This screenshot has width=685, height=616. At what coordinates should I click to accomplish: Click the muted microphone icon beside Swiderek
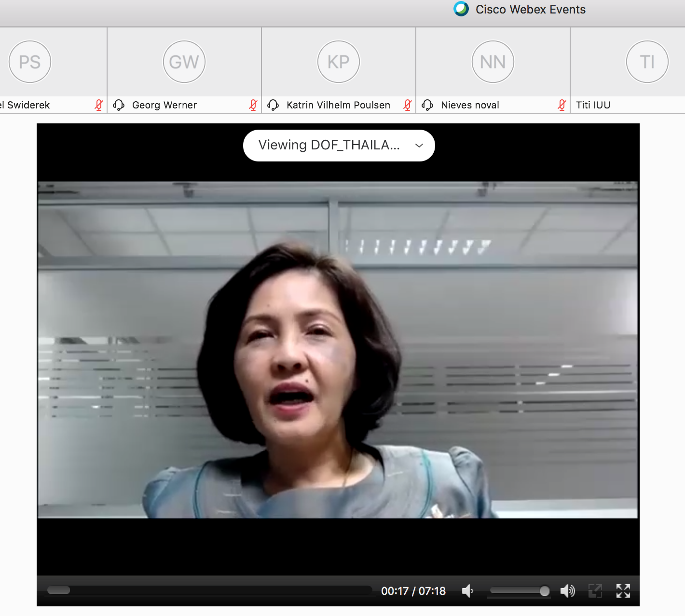99,105
